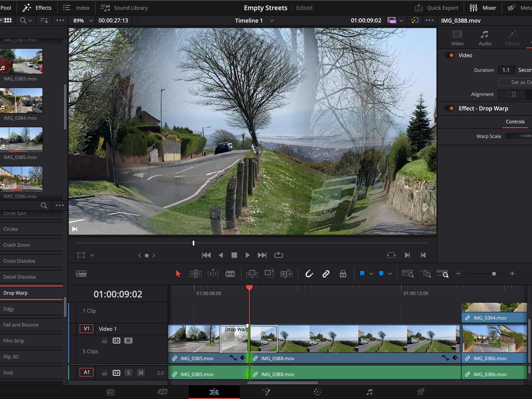
Task: Open the Mixer panel
Action: (x=483, y=8)
